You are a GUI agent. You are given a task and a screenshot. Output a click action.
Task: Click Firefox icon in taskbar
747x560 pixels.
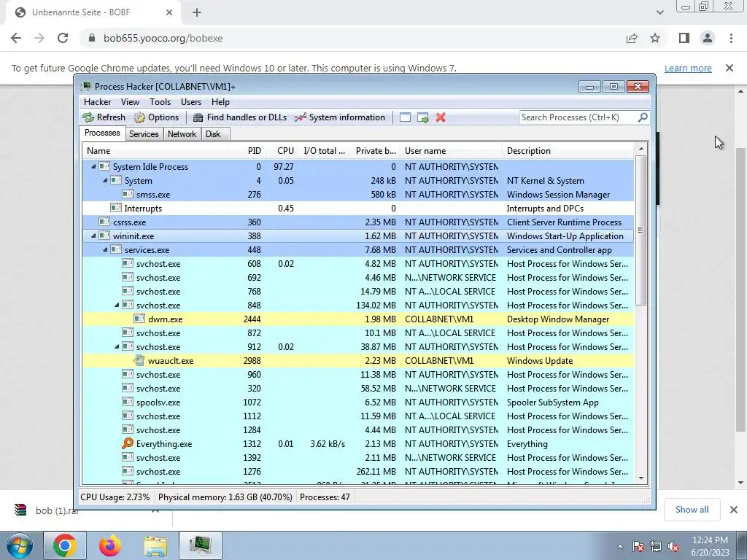click(110, 545)
